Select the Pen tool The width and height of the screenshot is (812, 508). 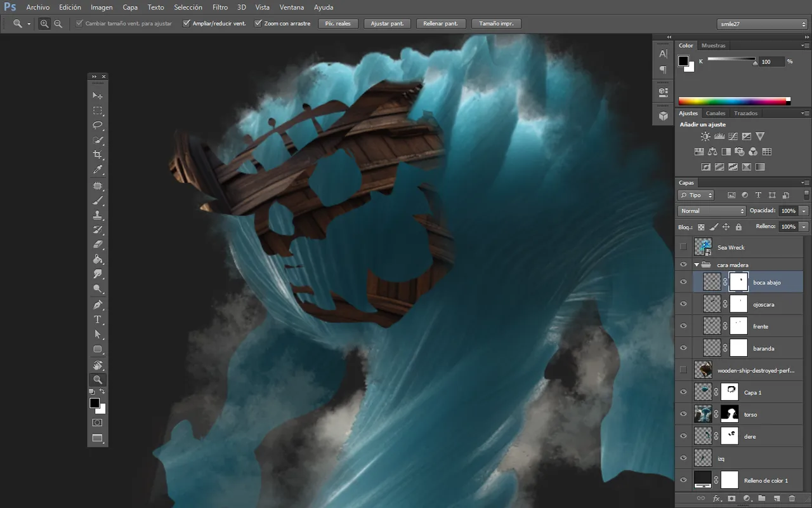[x=97, y=305]
